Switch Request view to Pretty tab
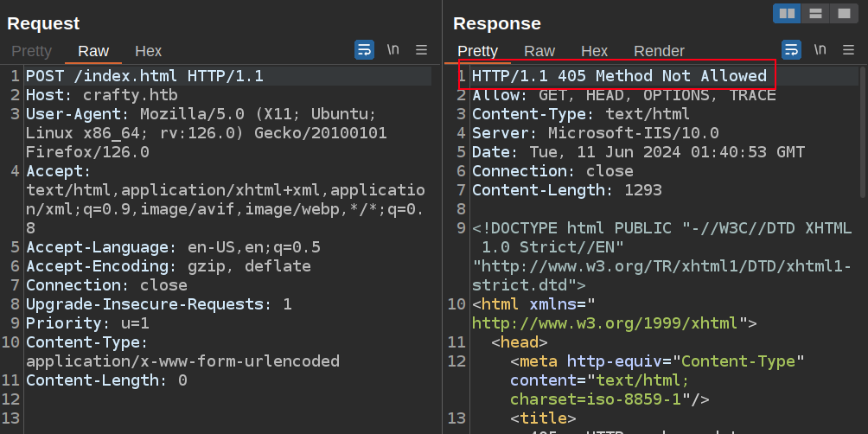 point(32,51)
